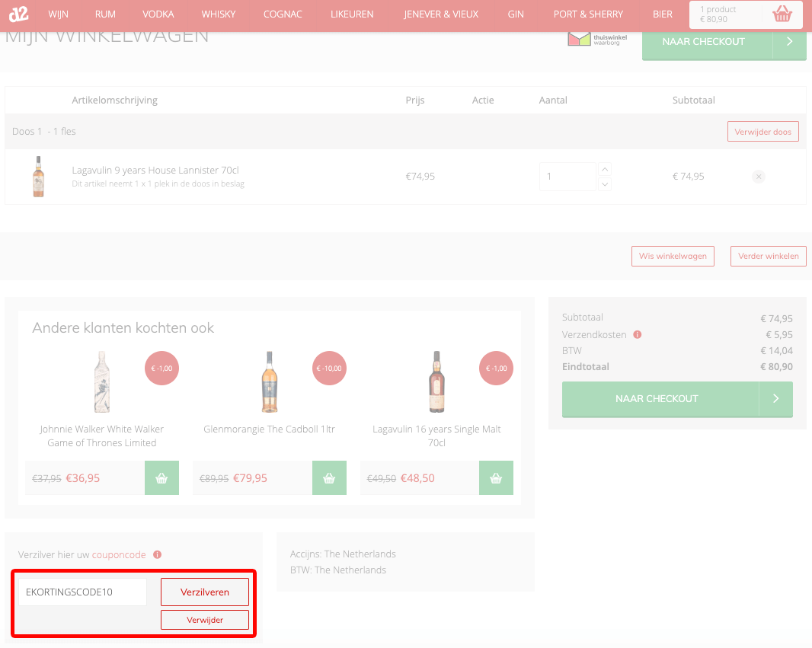This screenshot has width=812, height=648.
Task: Open the WHISKY menu
Action: pyautogui.click(x=219, y=14)
